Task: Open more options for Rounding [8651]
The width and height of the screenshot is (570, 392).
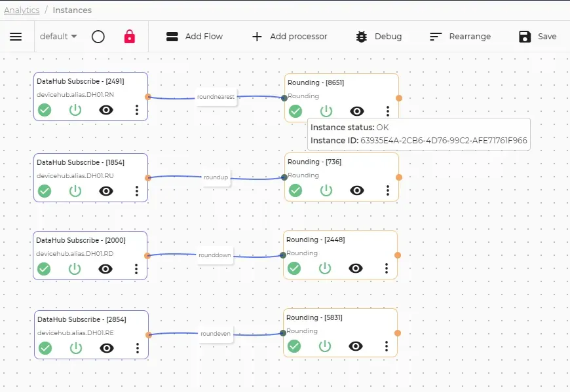Action: [387, 111]
